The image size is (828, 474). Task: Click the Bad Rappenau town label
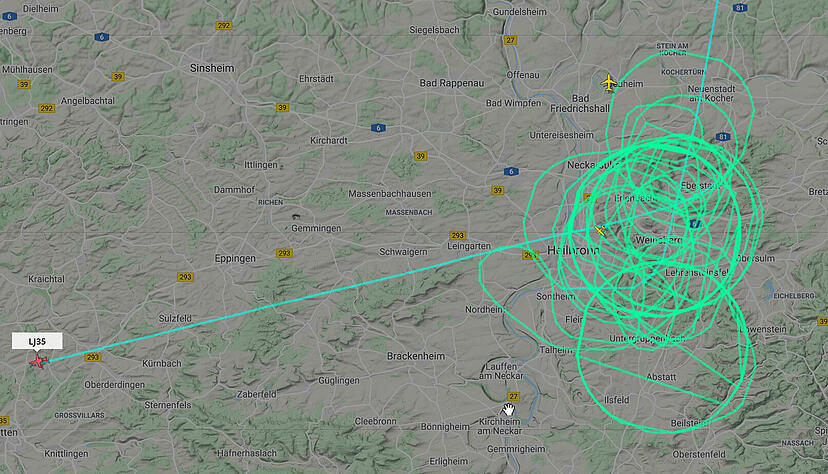point(451,83)
